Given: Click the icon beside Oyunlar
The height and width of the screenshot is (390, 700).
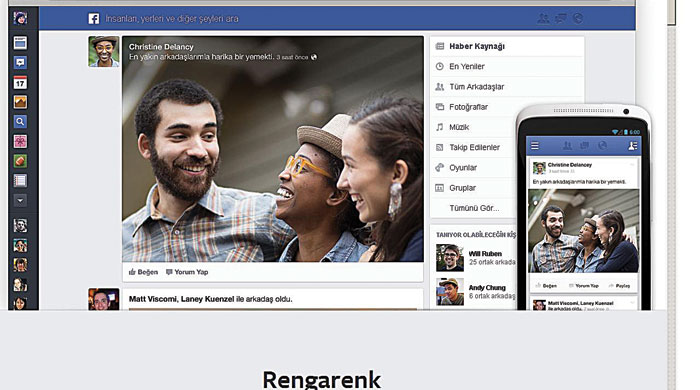Looking at the screenshot, I should (440, 168).
